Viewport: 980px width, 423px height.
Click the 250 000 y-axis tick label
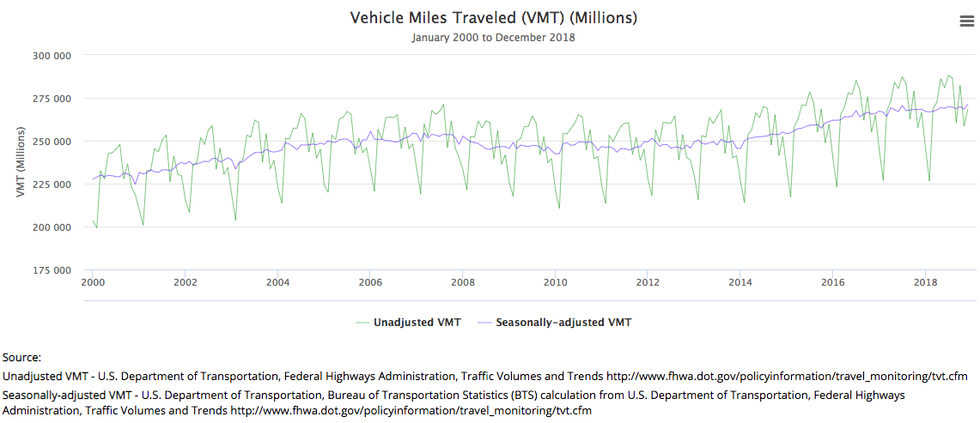point(52,142)
